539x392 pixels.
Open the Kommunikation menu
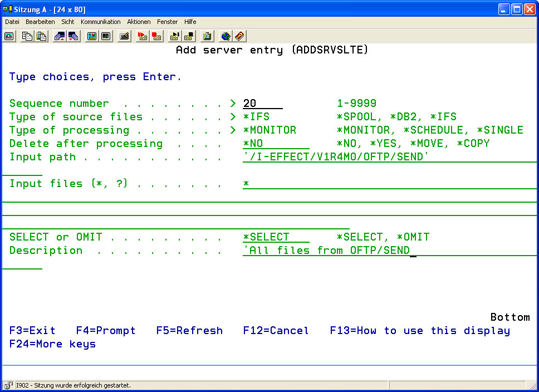100,22
